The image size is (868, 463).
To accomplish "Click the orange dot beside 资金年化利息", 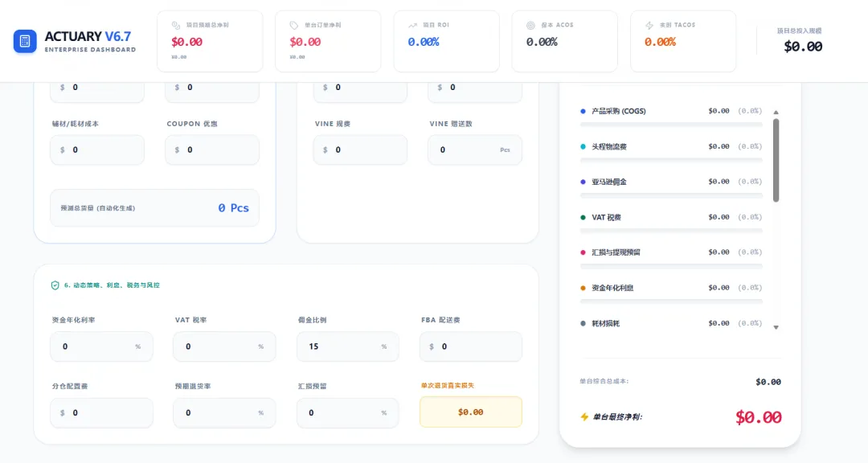I will 583,288.
